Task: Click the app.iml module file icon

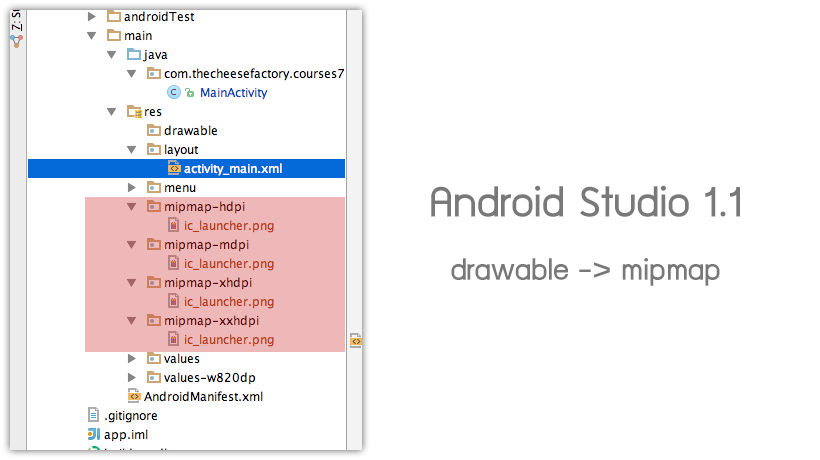Action: point(93,435)
